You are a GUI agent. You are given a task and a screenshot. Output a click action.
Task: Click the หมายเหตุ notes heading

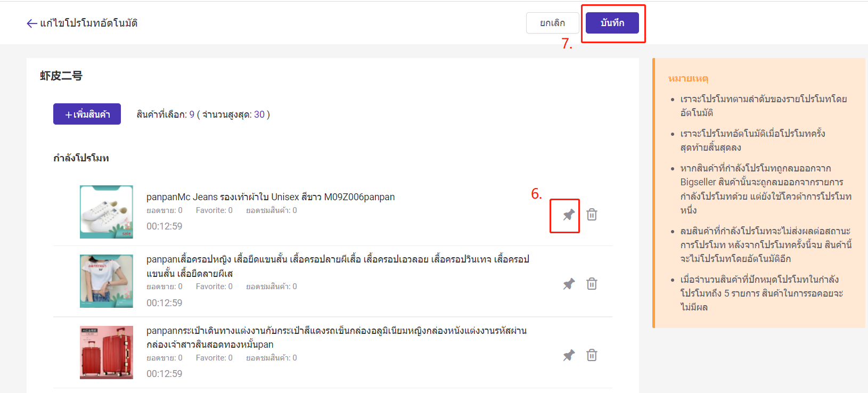tap(688, 79)
